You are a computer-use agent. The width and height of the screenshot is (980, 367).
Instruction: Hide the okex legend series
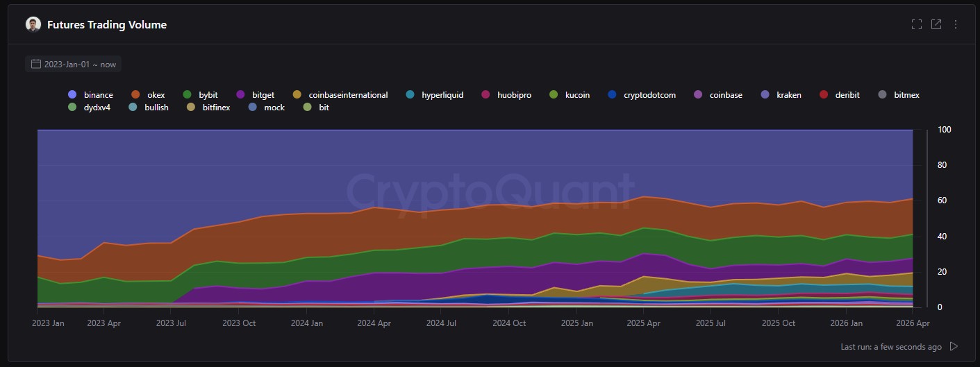tap(156, 94)
